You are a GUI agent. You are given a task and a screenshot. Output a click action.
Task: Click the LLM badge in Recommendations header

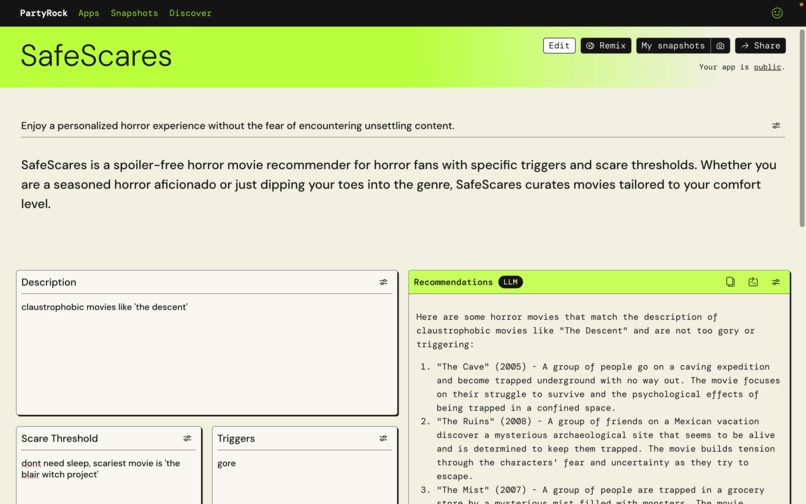[510, 282]
